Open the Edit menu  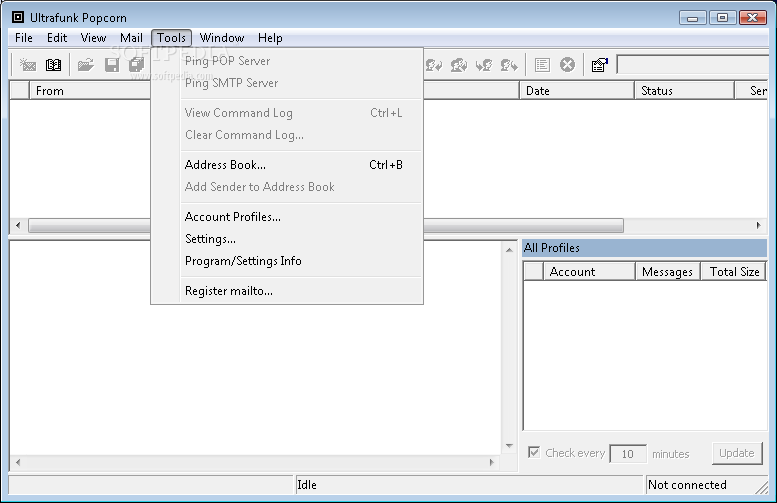[x=57, y=38]
